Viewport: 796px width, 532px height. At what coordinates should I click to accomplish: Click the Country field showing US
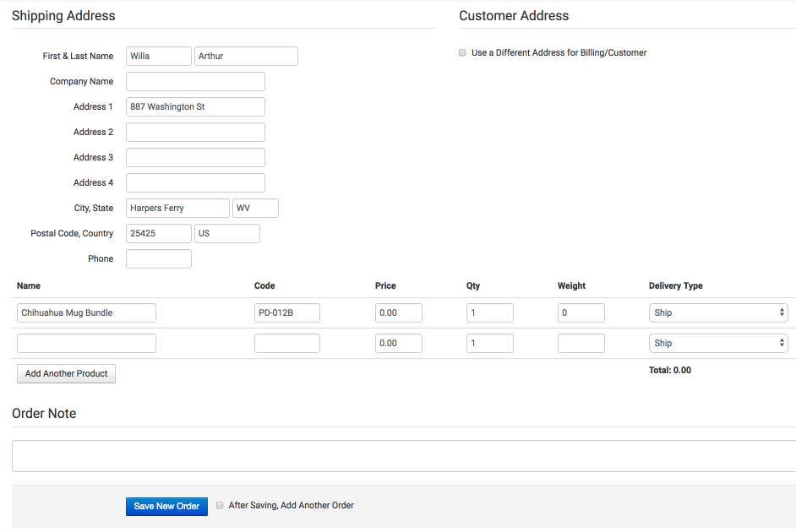point(227,234)
